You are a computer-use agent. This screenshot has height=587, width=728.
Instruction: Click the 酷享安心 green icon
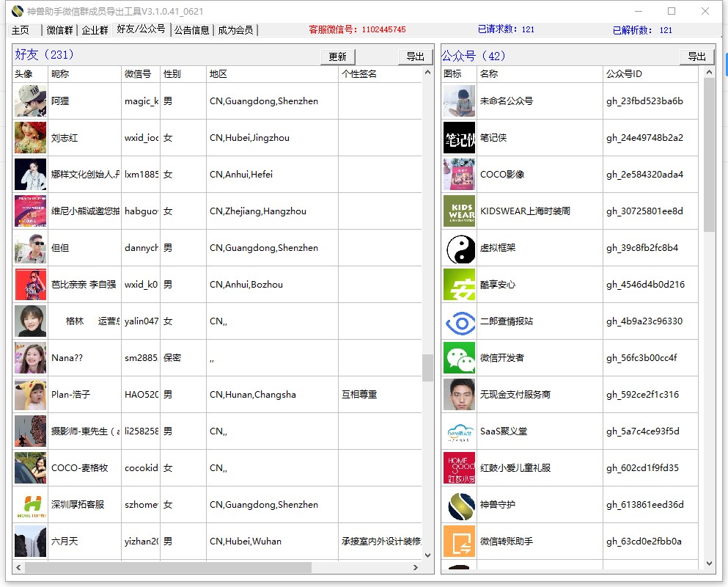point(459,285)
